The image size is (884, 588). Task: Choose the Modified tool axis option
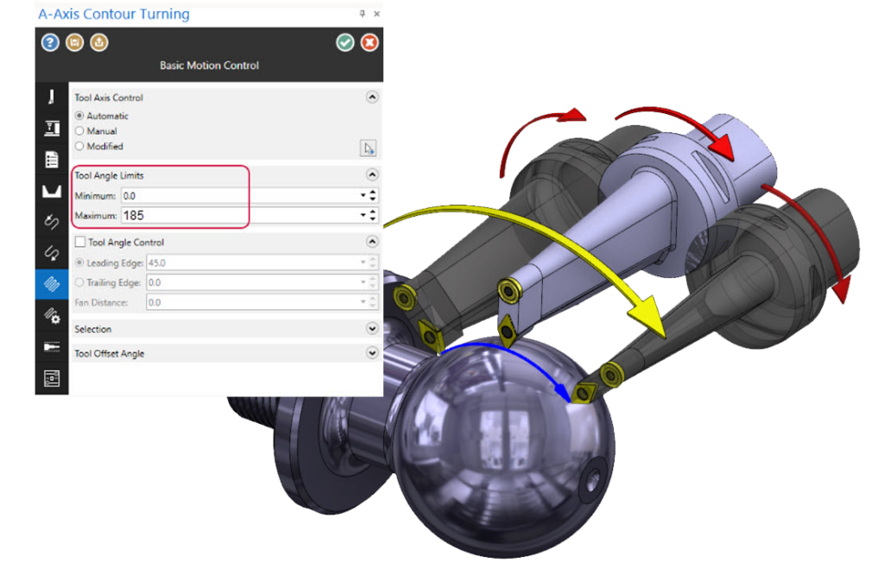coord(80,147)
